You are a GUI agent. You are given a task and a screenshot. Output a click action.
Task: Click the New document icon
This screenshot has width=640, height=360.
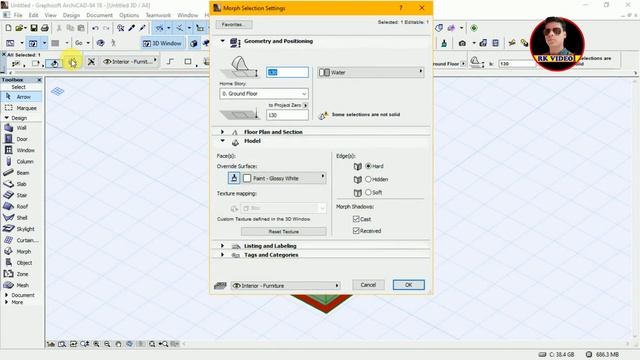(x=8, y=28)
